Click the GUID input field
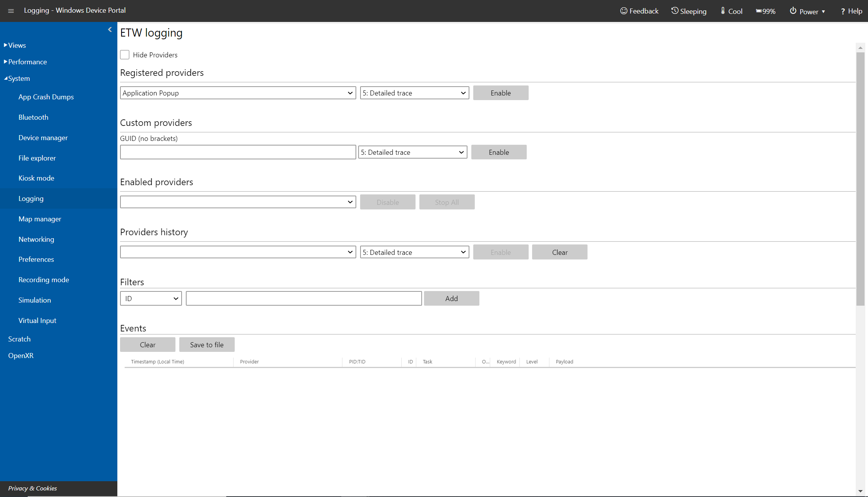Screen dimensions: 868x497 tap(237, 152)
